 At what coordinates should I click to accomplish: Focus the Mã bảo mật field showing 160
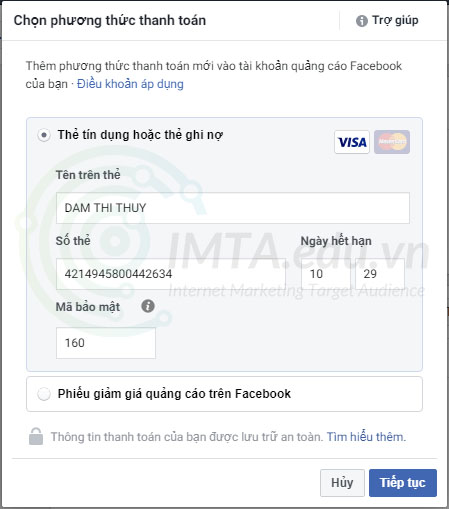tap(106, 343)
